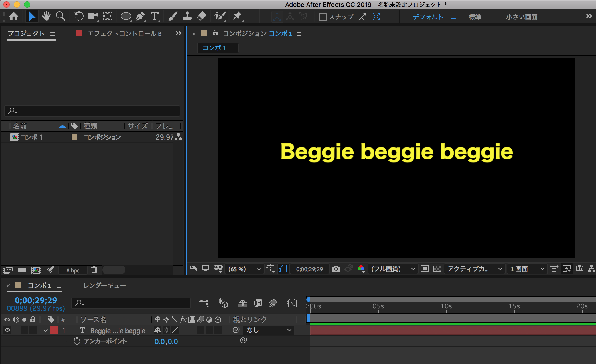Screen dimensions: 596x364
Task: Open 8 bpc color depth setting
Action: tap(73, 270)
